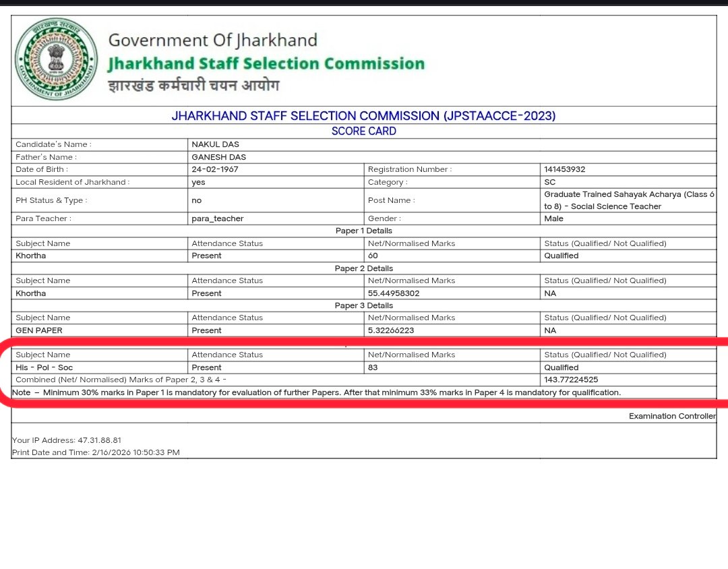The height and width of the screenshot is (569, 728).
Task: Click Paper 1 marks value '60'
Action: pos(373,256)
